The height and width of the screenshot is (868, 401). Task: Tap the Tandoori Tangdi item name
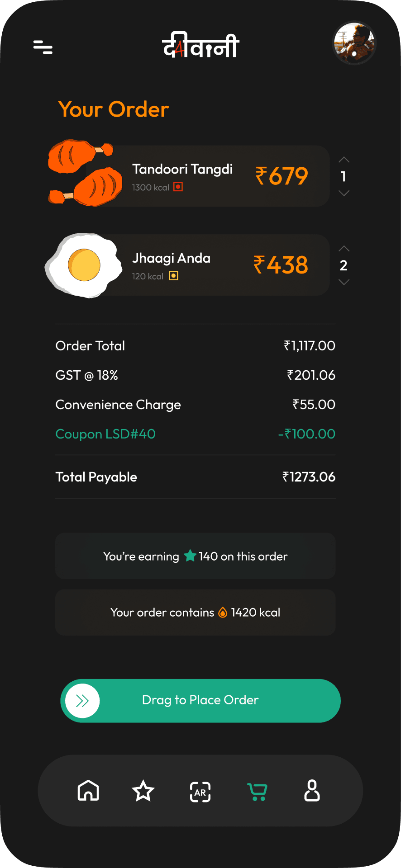pyautogui.click(x=182, y=169)
